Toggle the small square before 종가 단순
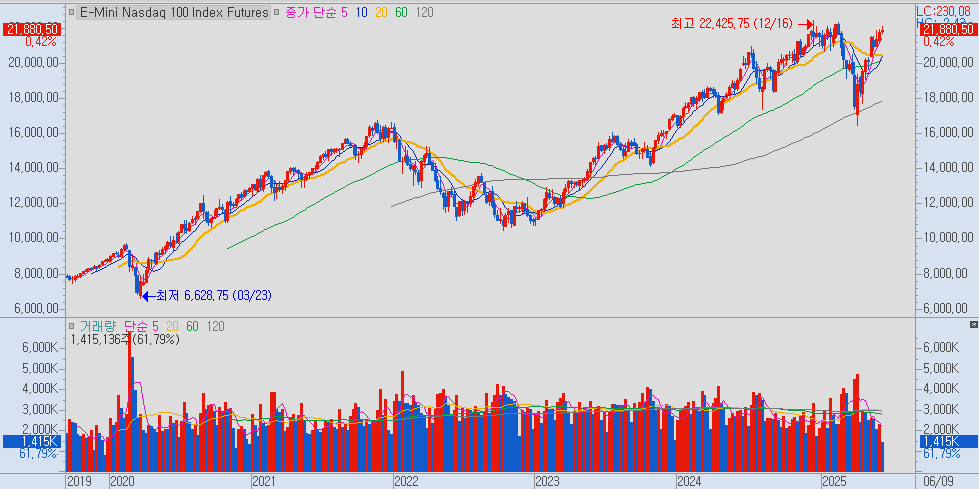Viewport: 979px width, 489px height. [278, 12]
